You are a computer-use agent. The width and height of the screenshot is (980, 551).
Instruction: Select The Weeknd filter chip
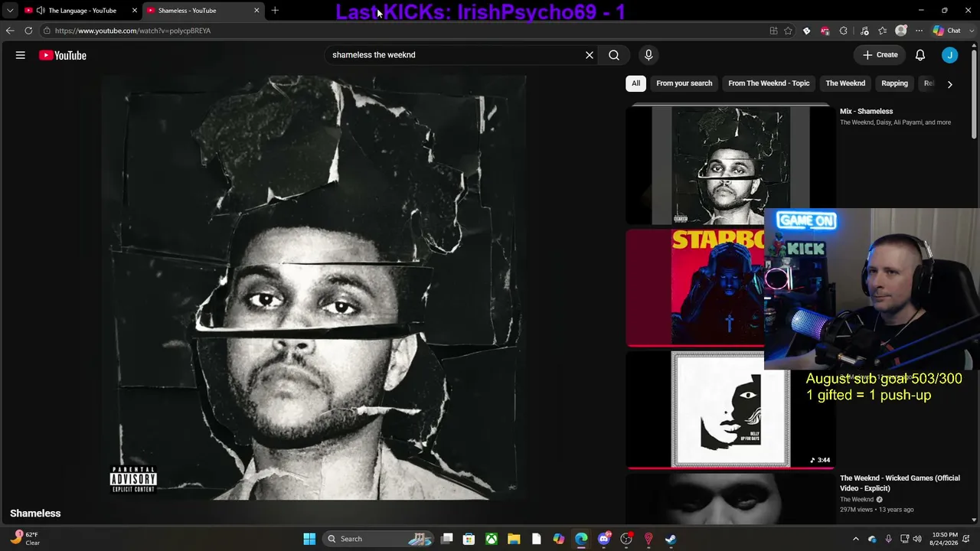point(845,83)
